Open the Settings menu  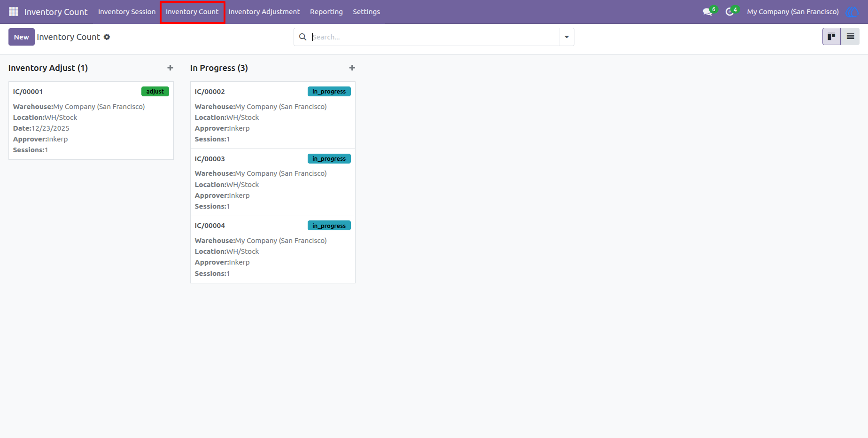tap(366, 12)
